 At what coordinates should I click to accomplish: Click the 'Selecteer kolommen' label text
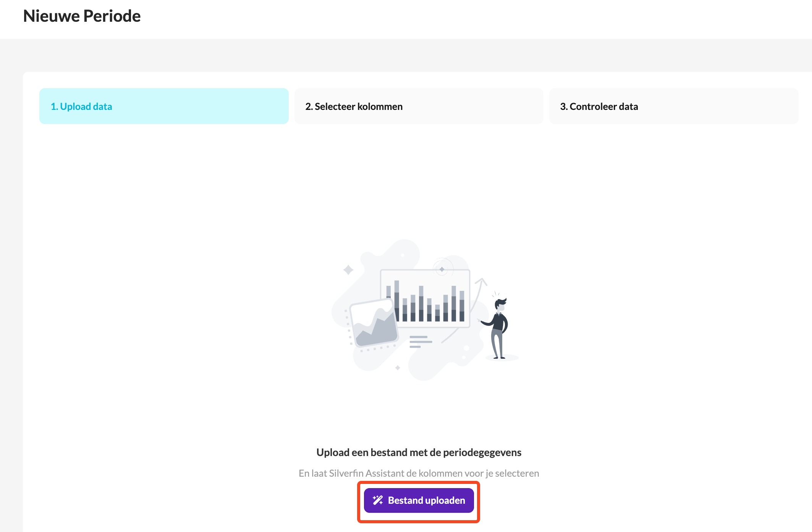[358, 106]
